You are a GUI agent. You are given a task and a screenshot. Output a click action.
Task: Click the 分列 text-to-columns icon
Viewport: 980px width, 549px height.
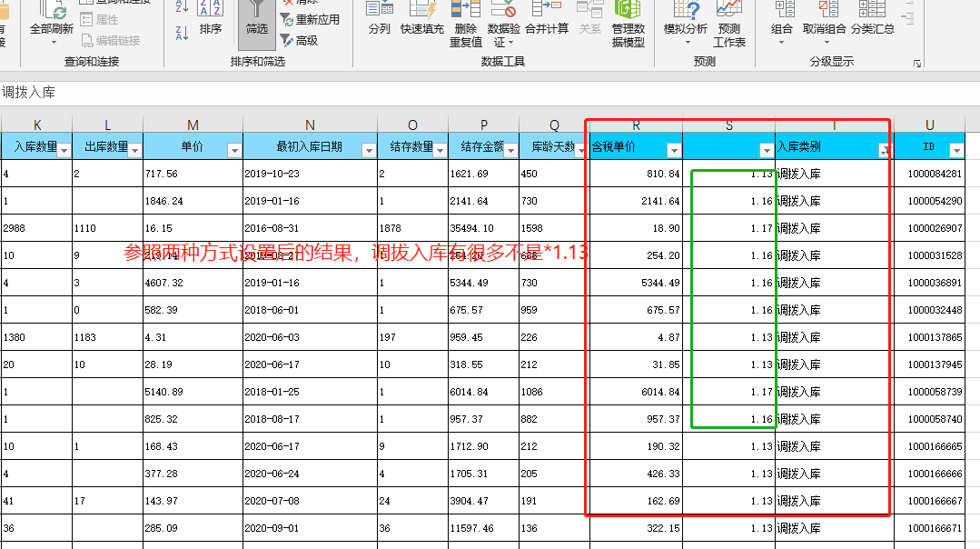click(380, 19)
